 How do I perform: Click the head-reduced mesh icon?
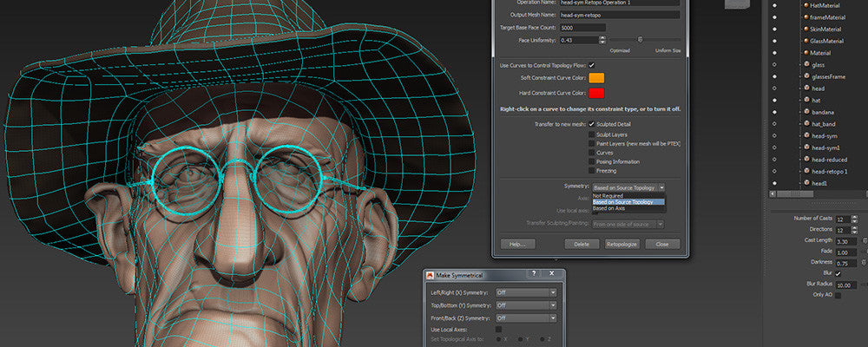point(805,160)
